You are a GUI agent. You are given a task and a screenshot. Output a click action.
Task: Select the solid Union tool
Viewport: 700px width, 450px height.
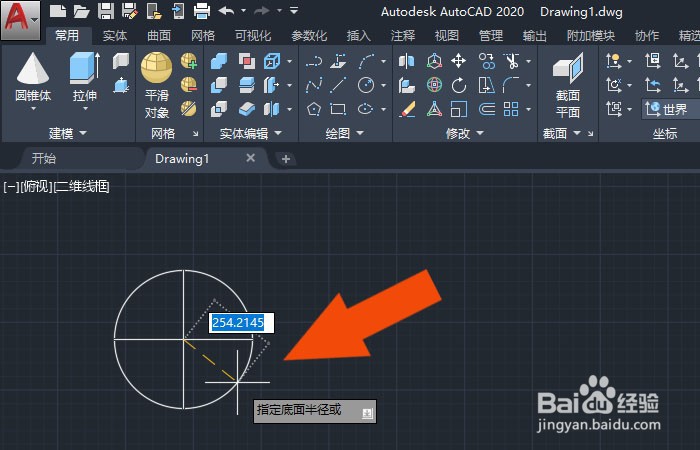(x=219, y=61)
